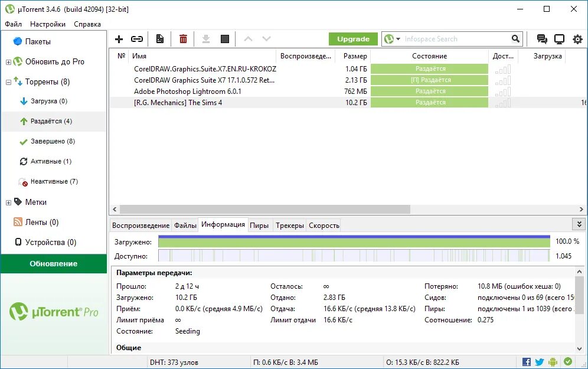Expand the Обновить до Pro tree node
The image size is (588, 369).
(8, 62)
